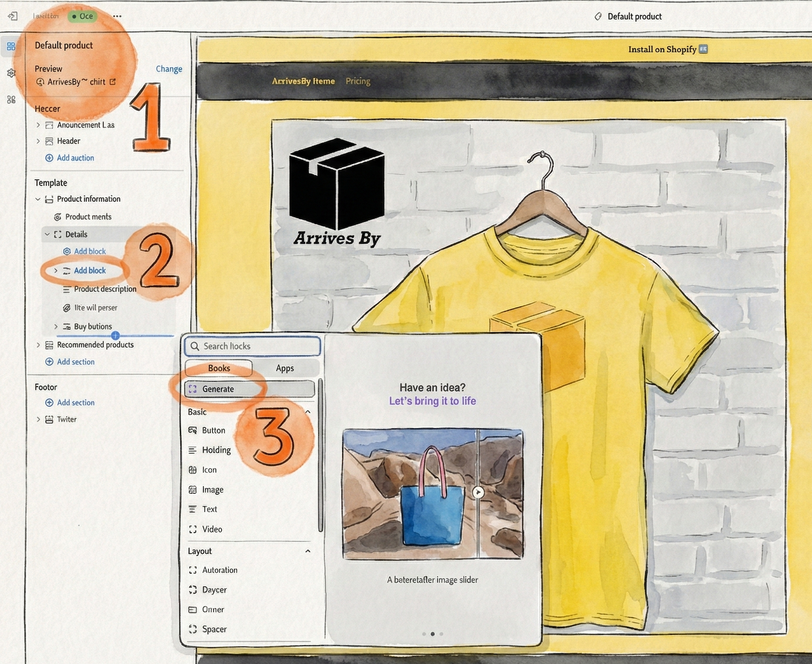Expand the Twitter item in Footer

pos(38,419)
